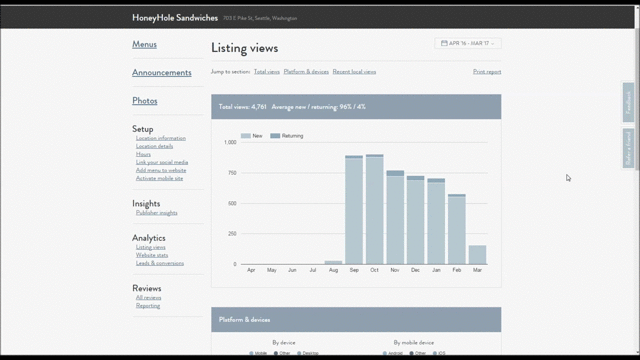This screenshot has height=360, width=640.
Task: Click the 703 E Pike St address text
Action: 260,18
